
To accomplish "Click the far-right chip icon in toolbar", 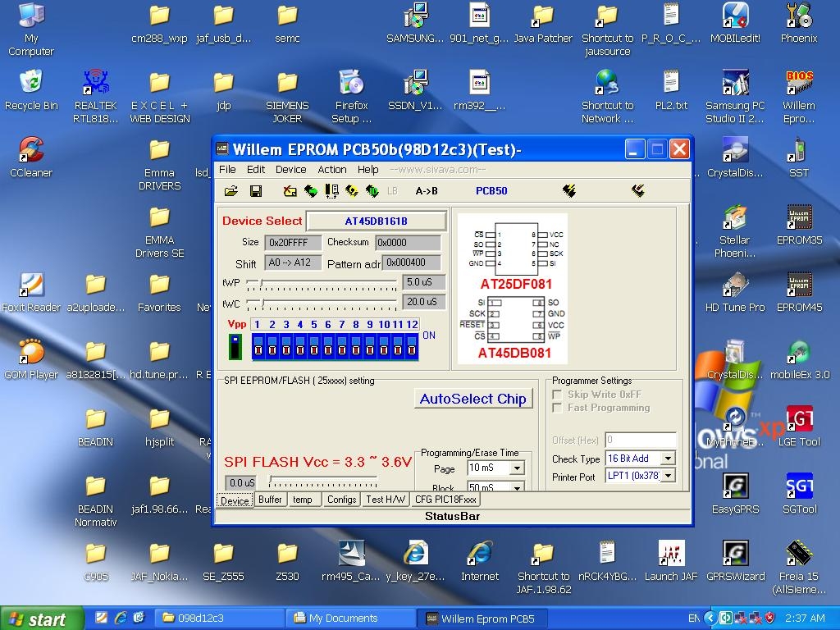I will tap(637, 190).
